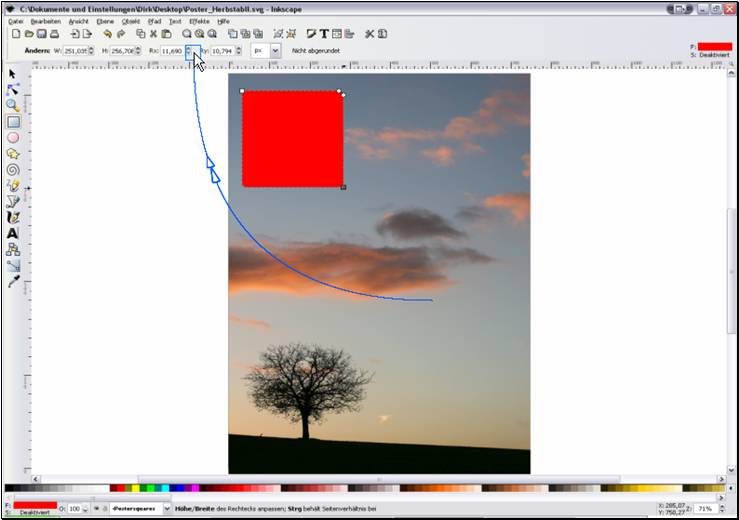The width and height of the screenshot is (739, 520).
Task: Select the Calligraphy pen tool
Action: (x=13, y=217)
